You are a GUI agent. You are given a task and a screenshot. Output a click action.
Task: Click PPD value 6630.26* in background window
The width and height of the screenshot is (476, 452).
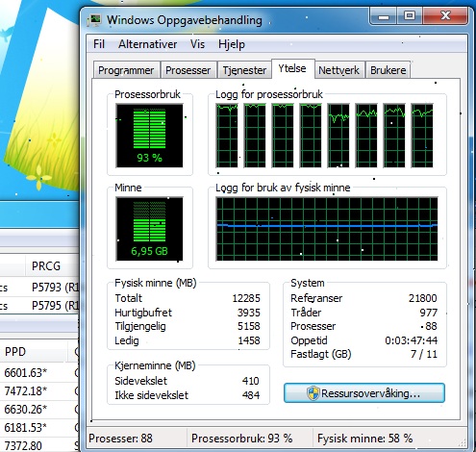pos(25,410)
